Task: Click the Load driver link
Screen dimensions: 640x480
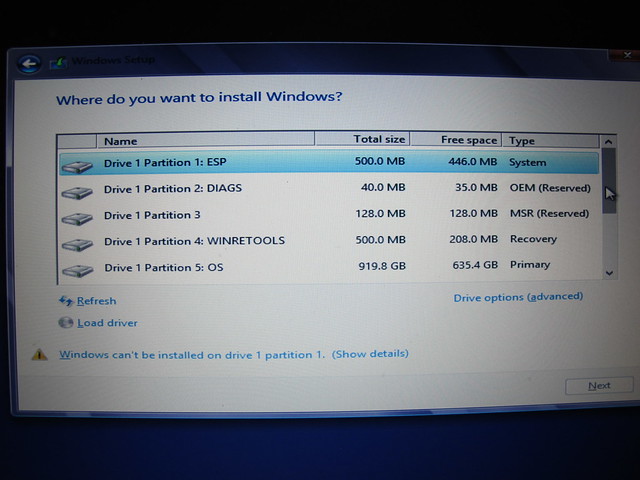Action: (x=107, y=323)
